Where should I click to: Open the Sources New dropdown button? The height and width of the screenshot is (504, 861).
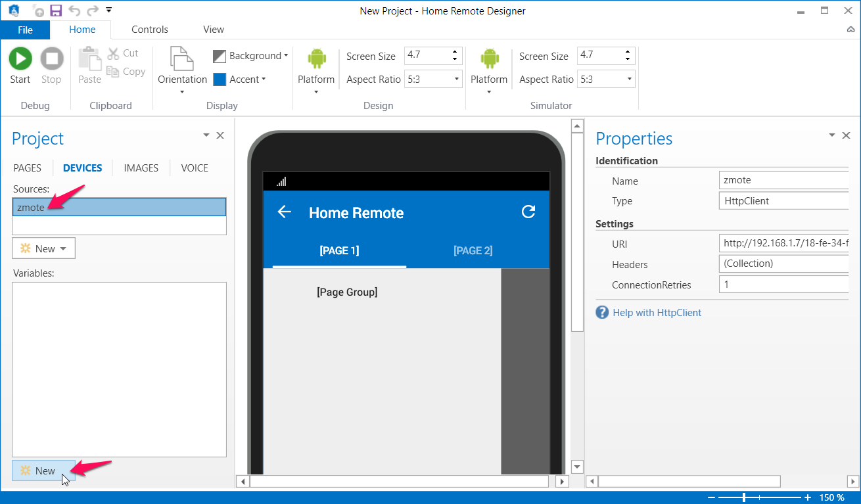tap(43, 248)
